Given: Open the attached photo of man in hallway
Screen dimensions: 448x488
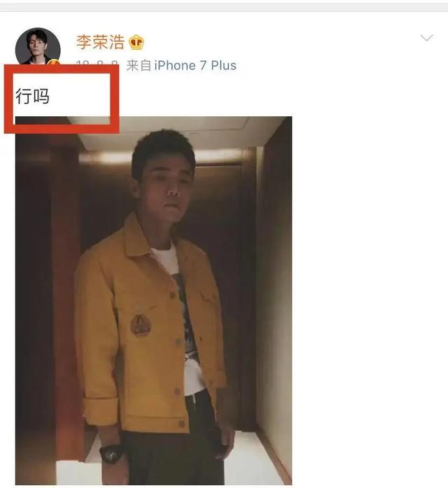Looking at the screenshot, I should point(154,300).
